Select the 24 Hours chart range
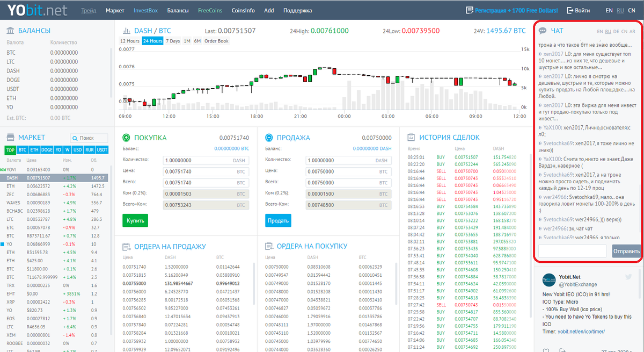644x352 pixels. (152, 41)
